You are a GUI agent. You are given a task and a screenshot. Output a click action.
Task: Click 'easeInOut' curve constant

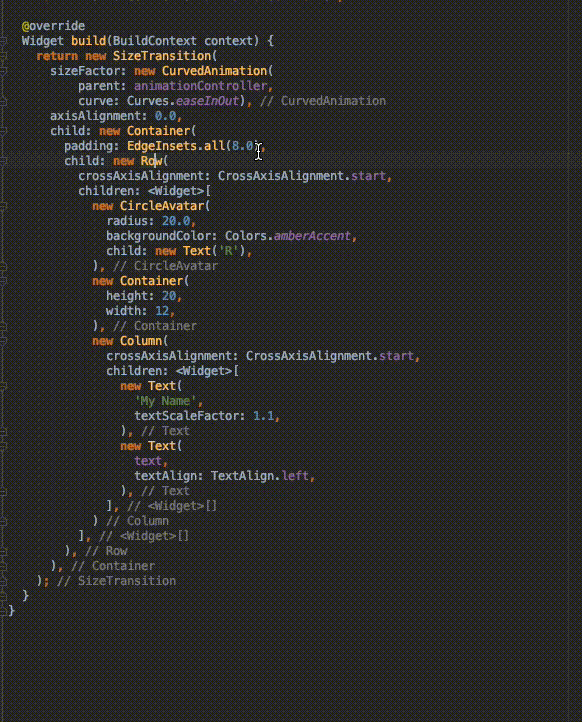tap(207, 101)
